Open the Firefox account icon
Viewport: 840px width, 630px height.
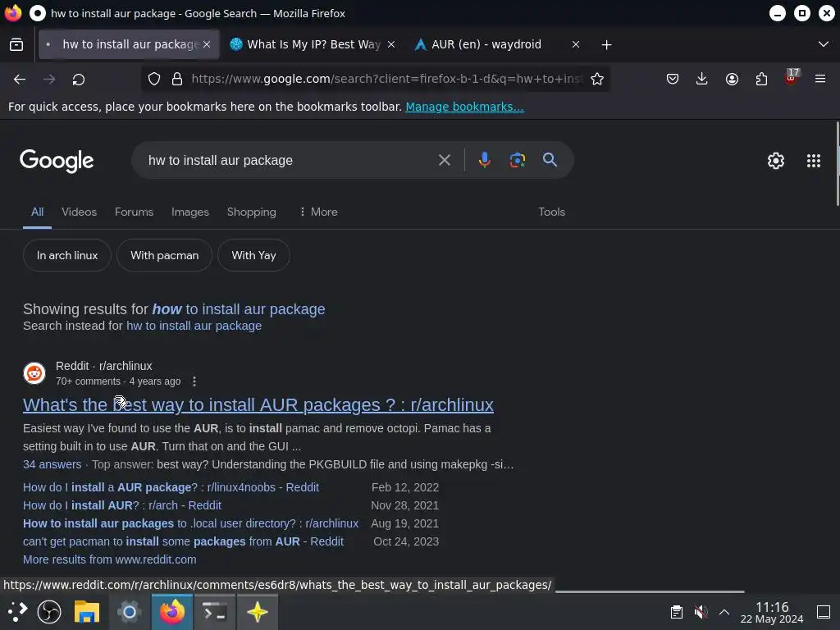point(732,80)
